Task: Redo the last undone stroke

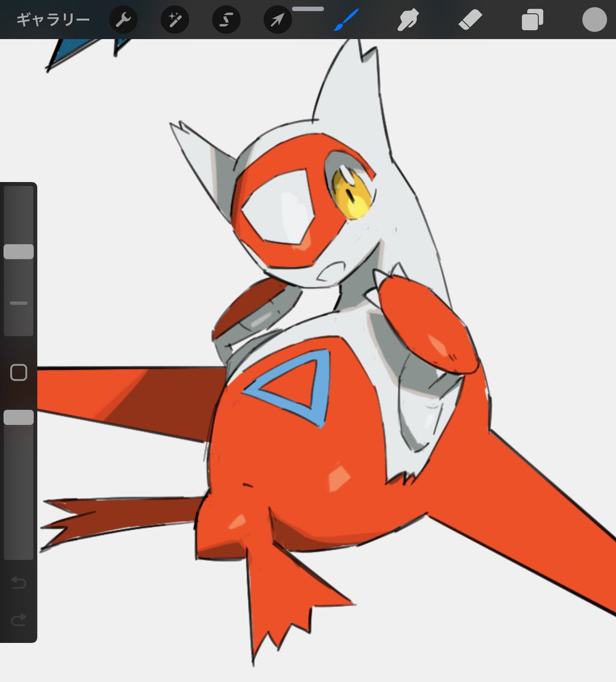Action: (x=19, y=619)
